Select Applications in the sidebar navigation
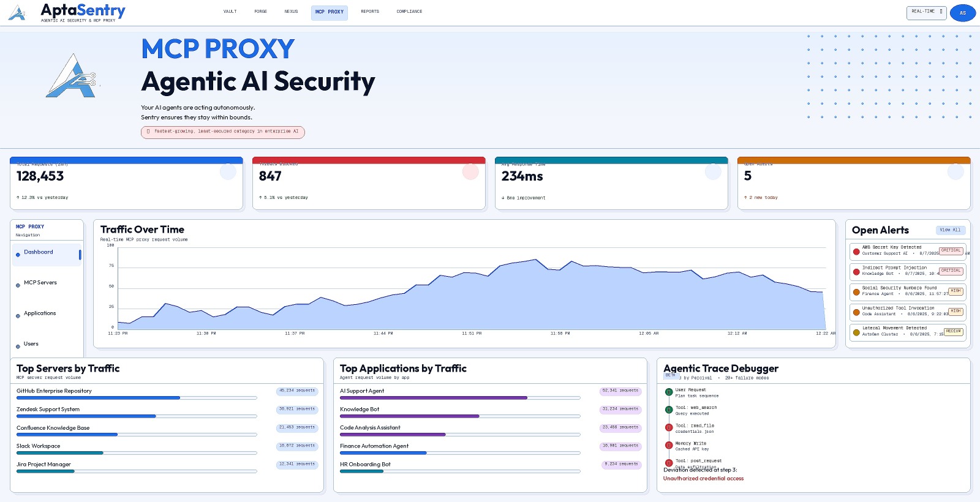 point(40,313)
